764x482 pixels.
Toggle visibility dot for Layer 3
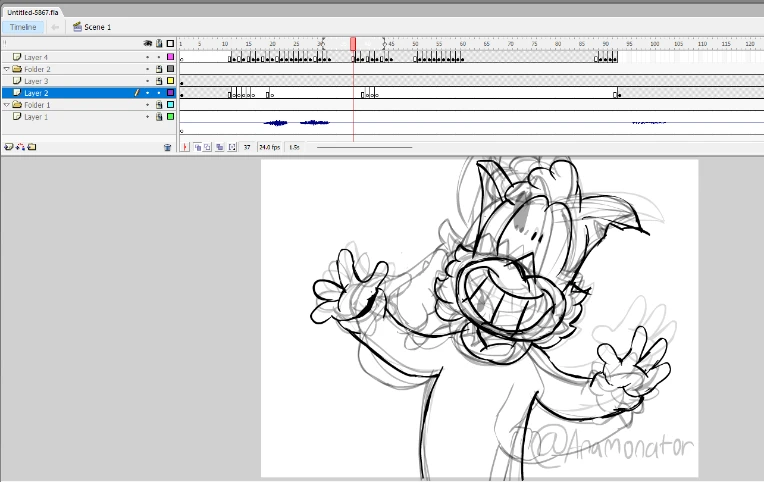148,81
